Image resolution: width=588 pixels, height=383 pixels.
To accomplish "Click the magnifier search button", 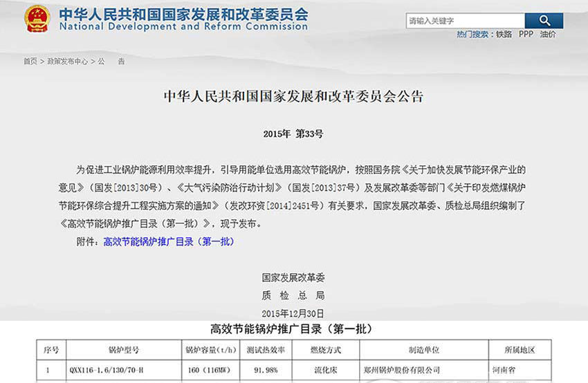I will [x=544, y=21].
